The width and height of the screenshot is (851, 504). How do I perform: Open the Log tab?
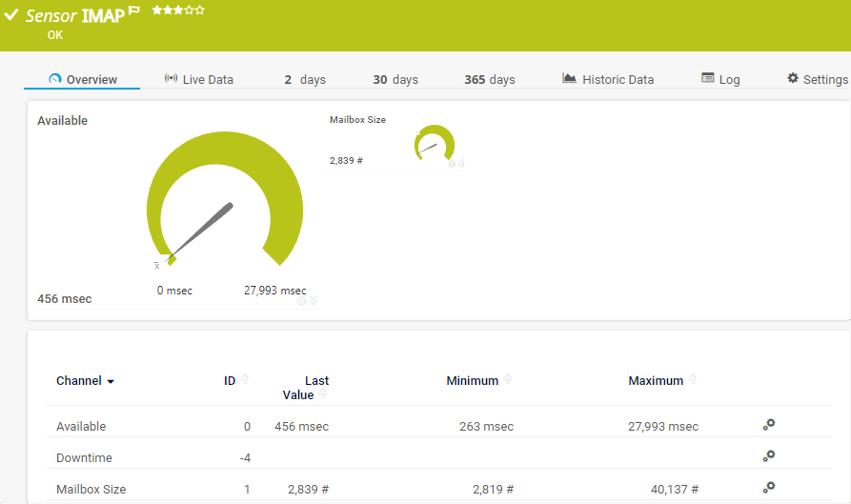[x=720, y=79]
